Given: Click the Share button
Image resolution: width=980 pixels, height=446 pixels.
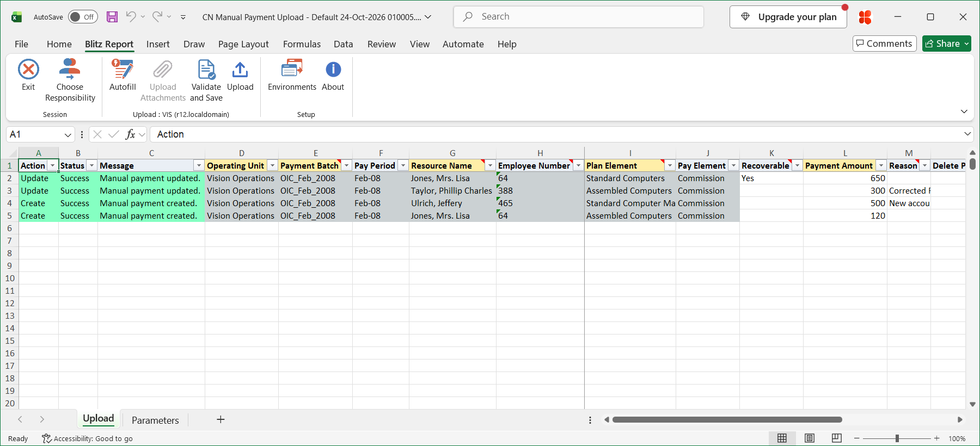Looking at the screenshot, I should pyautogui.click(x=947, y=44).
